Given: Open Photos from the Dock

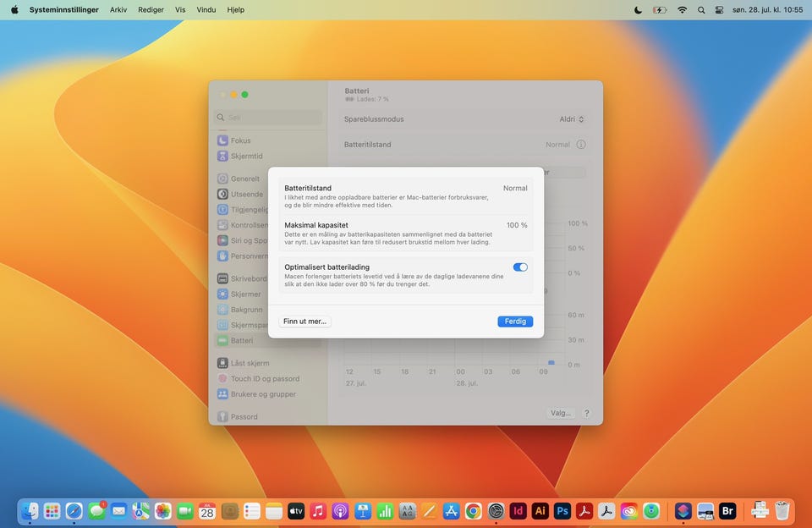Looking at the screenshot, I should [162, 511].
